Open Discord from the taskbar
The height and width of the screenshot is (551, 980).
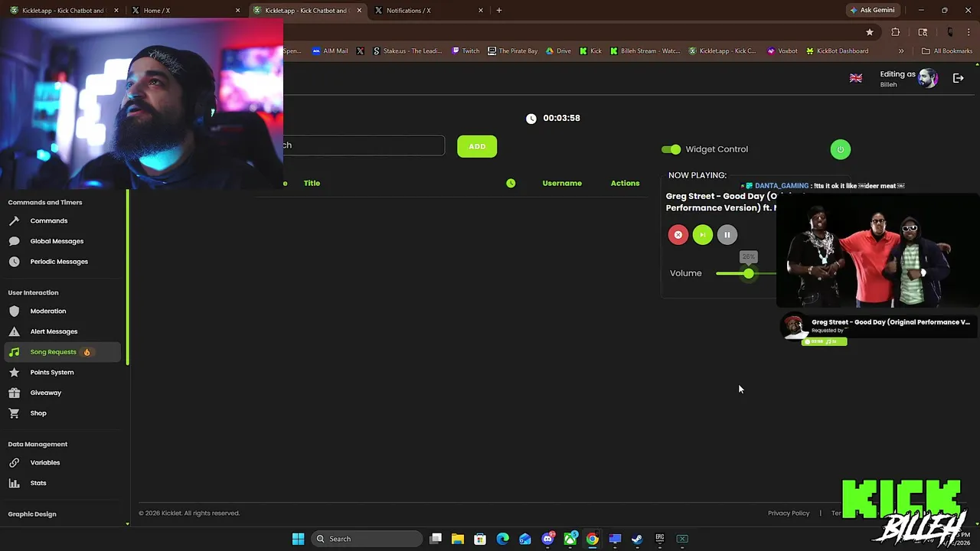[x=547, y=539]
